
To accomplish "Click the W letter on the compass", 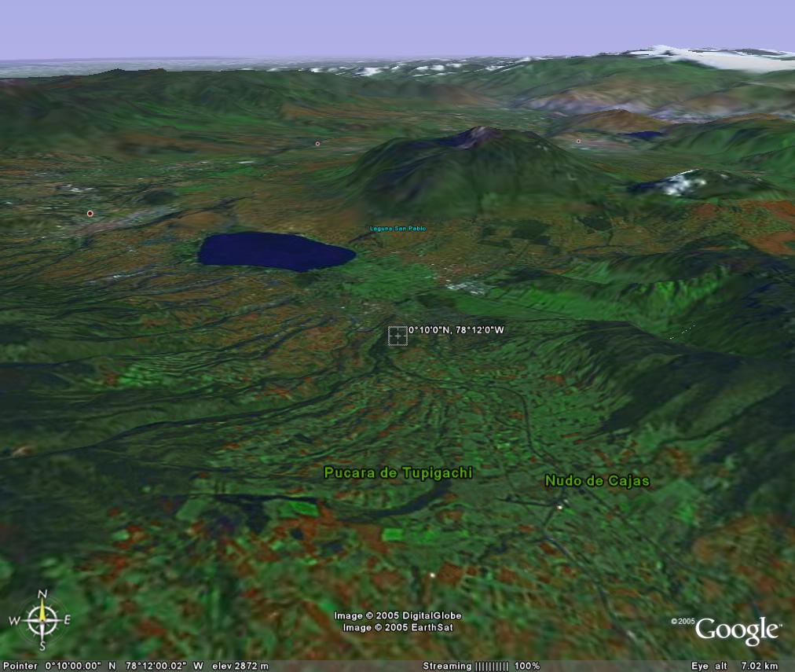I will pos(14,620).
